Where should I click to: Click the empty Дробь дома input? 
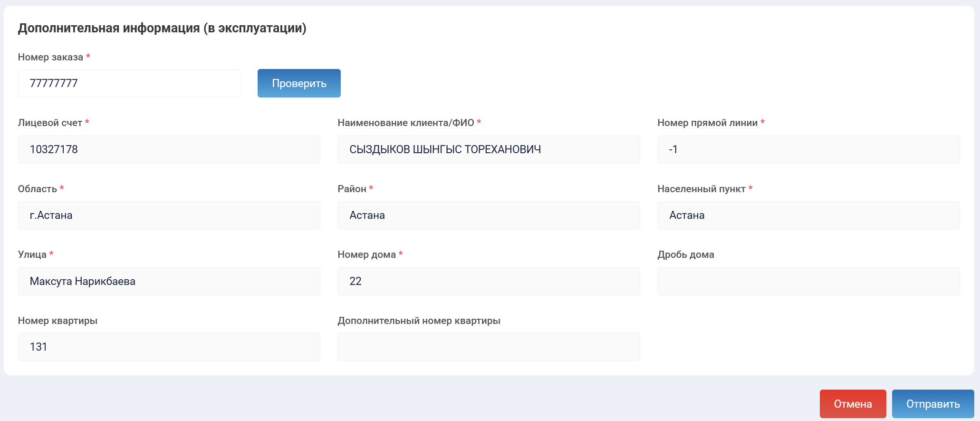tap(808, 281)
